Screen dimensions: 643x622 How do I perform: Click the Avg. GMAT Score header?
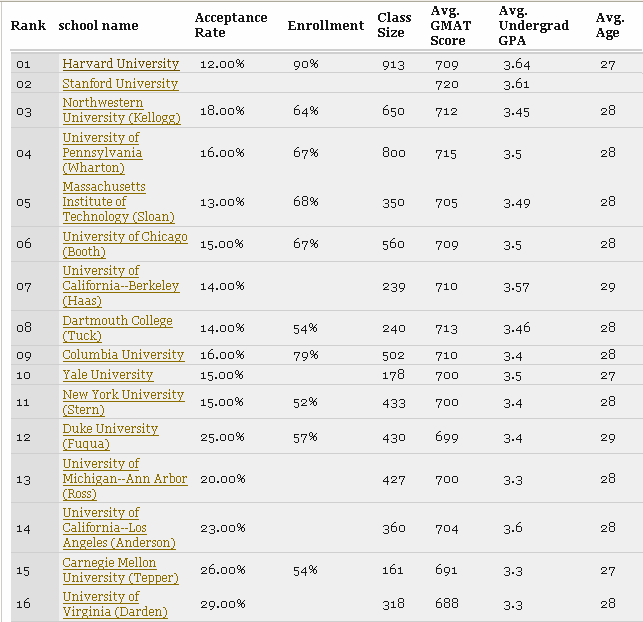click(448, 25)
